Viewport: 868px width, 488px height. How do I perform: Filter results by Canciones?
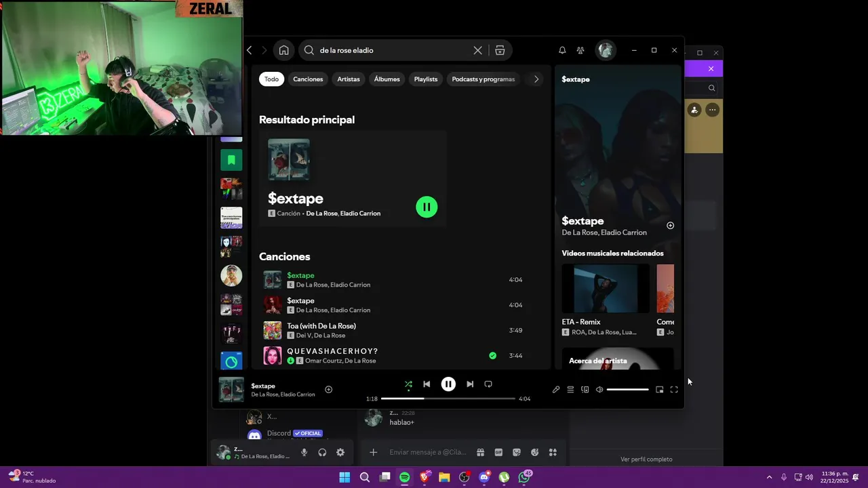pos(308,79)
